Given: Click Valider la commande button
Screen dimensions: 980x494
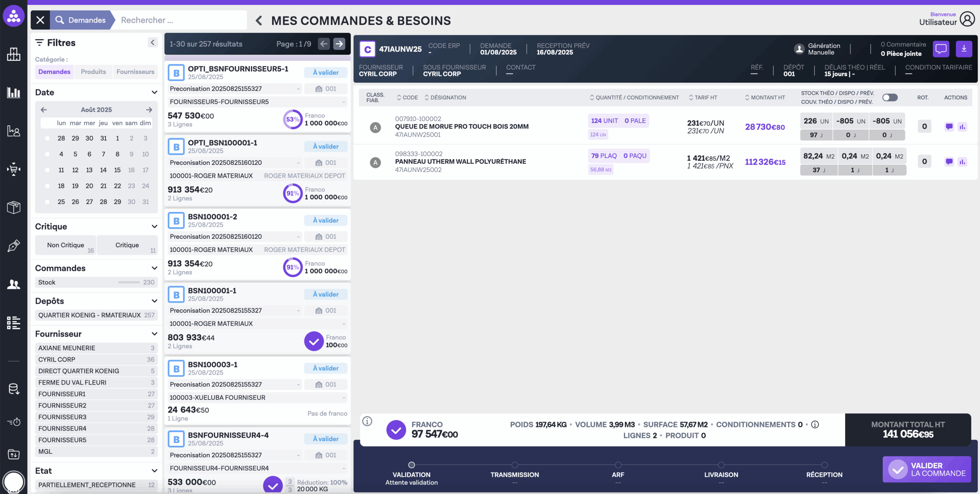Looking at the screenshot, I should coord(926,469).
